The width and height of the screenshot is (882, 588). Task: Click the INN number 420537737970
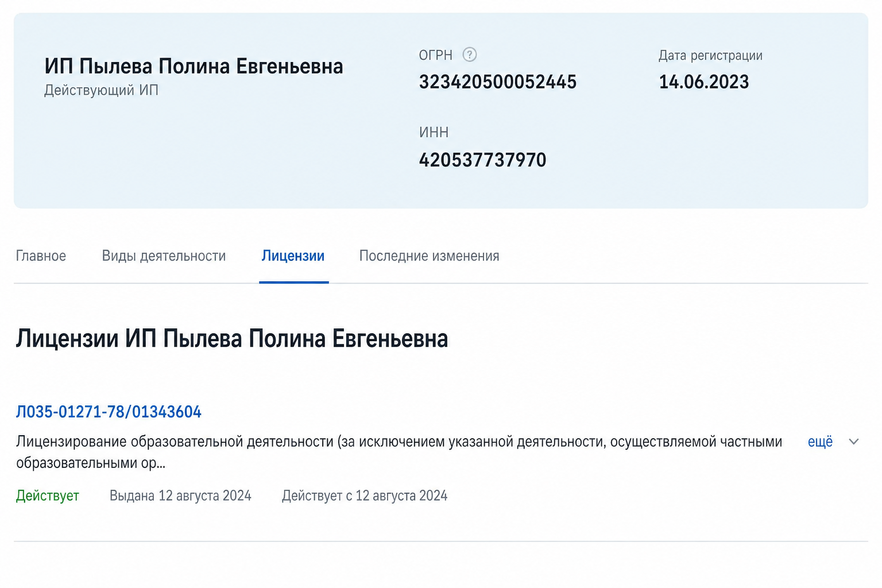[482, 160]
